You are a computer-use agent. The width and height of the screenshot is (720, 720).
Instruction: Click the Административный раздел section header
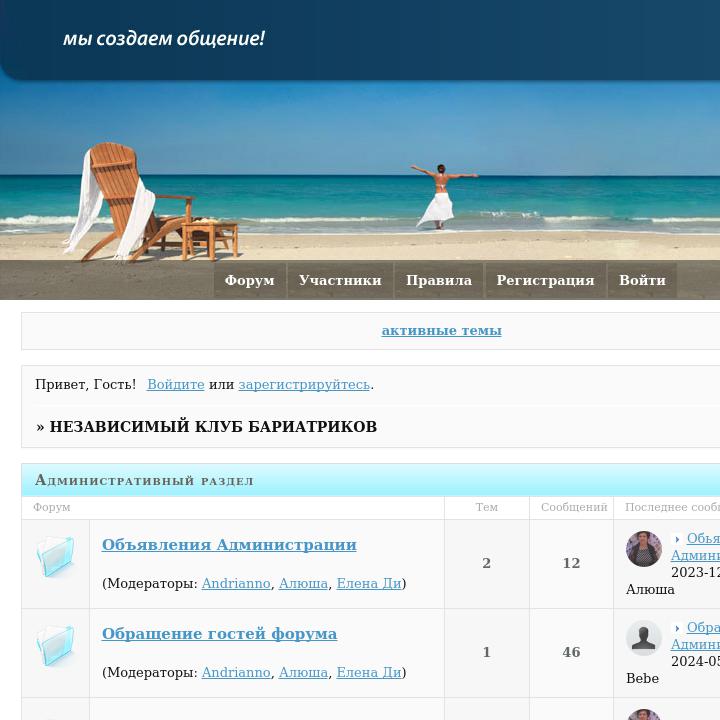pyautogui.click(x=144, y=480)
